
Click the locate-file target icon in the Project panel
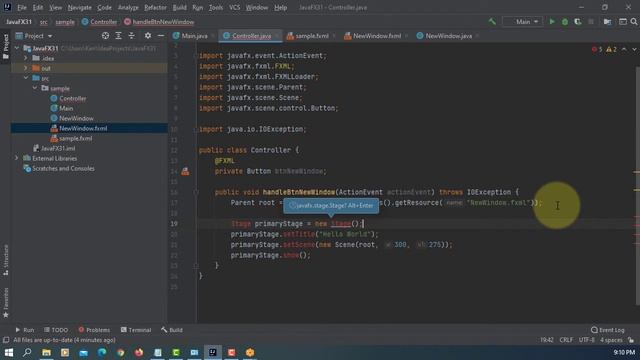coord(105,36)
